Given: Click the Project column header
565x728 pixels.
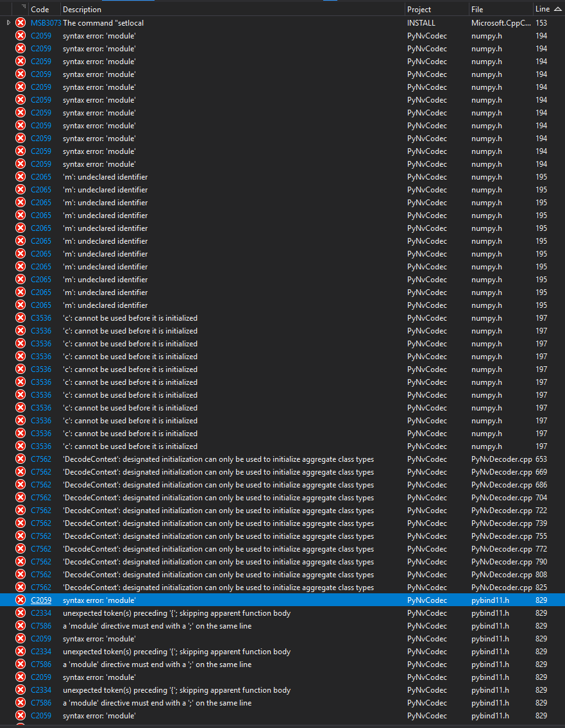Looking at the screenshot, I should pos(419,9).
